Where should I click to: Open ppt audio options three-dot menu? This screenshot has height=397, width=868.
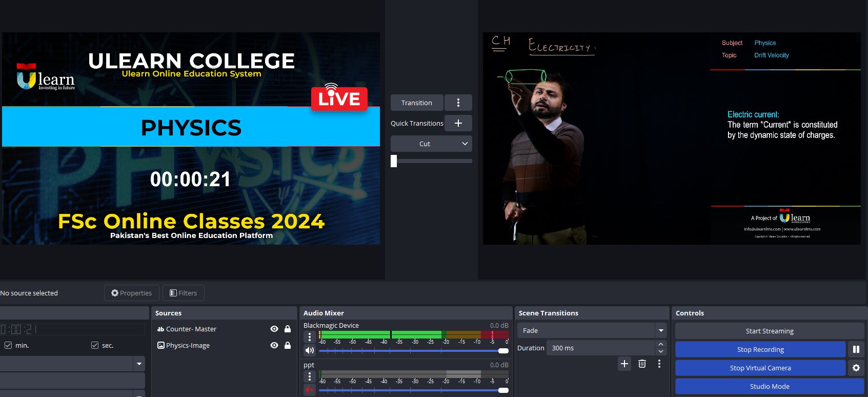tap(309, 376)
